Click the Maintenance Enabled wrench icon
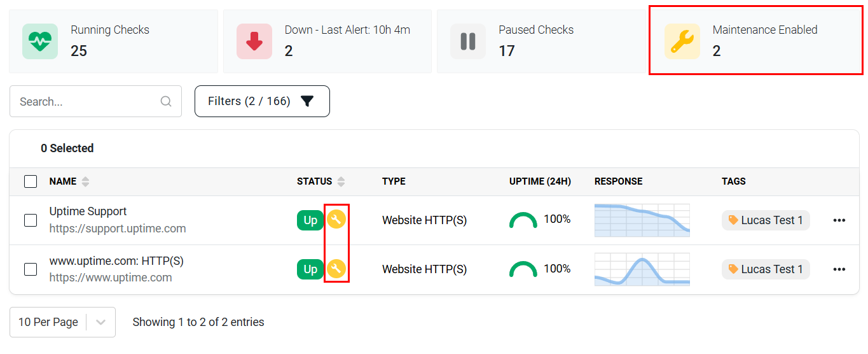 click(x=682, y=41)
